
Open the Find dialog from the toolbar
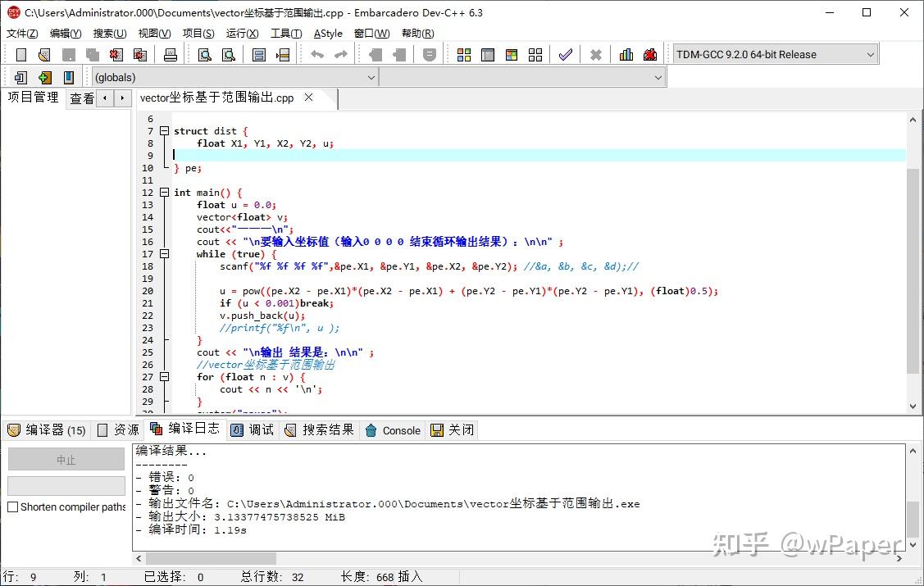click(206, 53)
